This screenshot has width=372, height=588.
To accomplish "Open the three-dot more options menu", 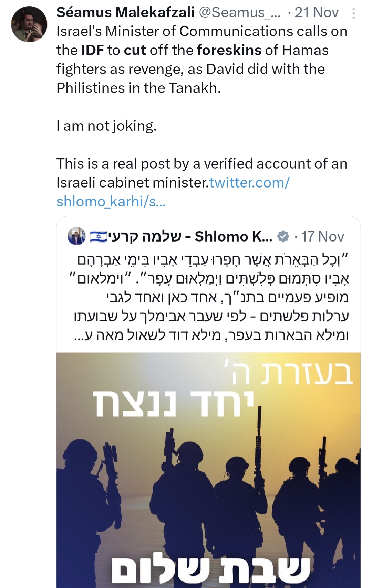I will [x=354, y=13].
